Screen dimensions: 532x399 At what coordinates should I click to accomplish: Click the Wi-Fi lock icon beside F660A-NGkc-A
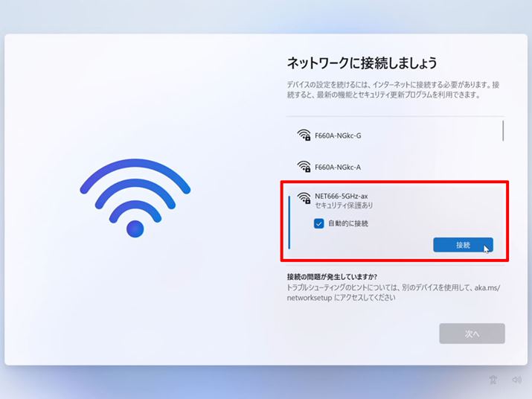click(x=304, y=167)
